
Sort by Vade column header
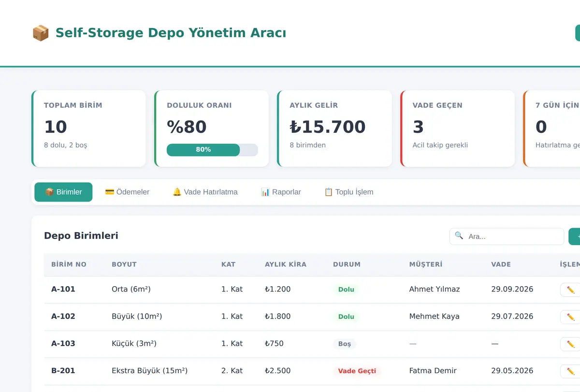point(501,264)
